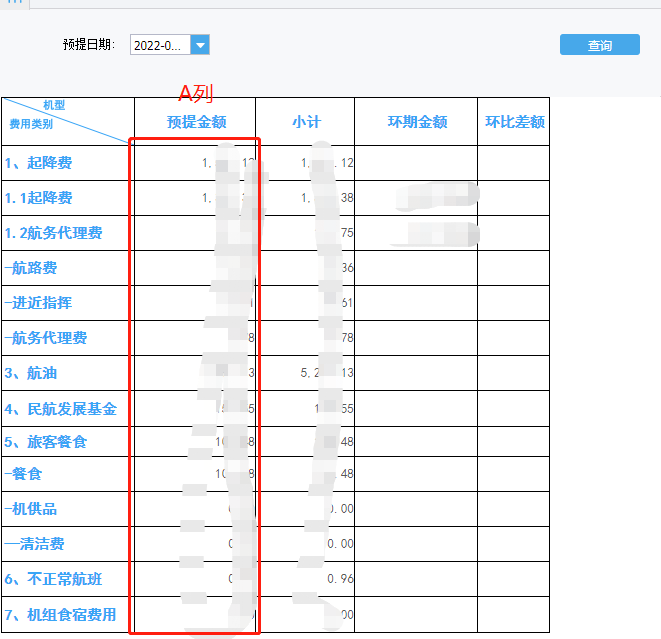Select the 环期金额 column header
This screenshot has width=661, height=639.
click(x=417, y=122)
